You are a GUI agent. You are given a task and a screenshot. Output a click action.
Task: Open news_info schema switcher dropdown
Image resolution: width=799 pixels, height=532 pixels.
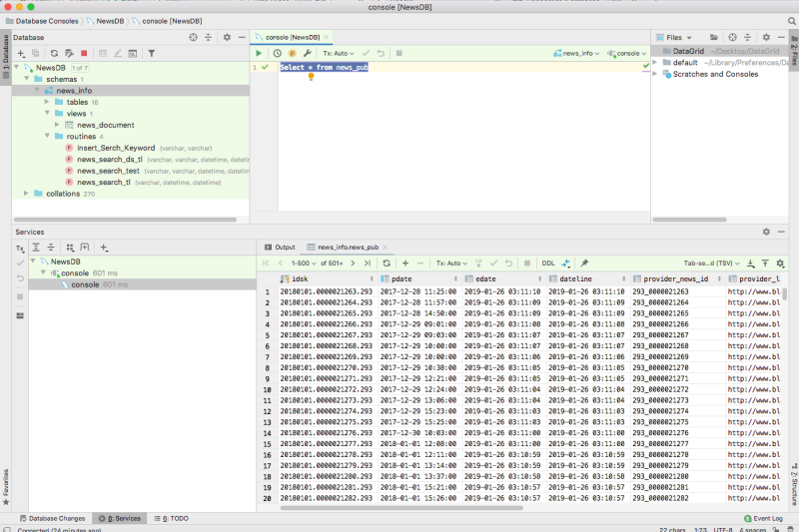tap(576, 53)
